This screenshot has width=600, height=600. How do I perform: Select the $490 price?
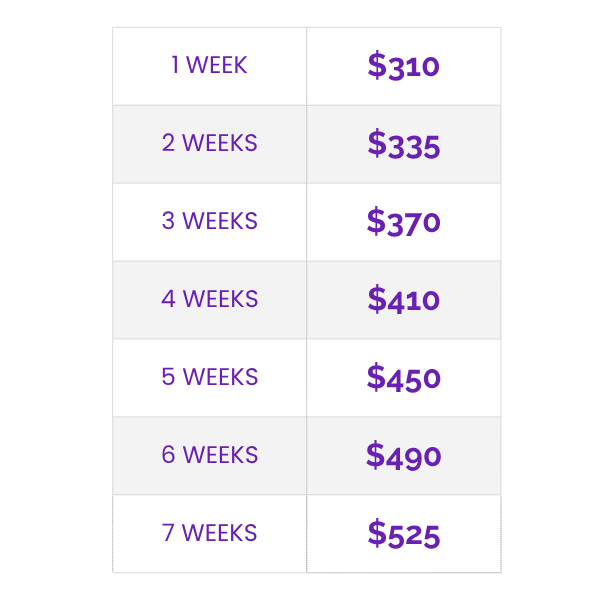tap(403, 455)
